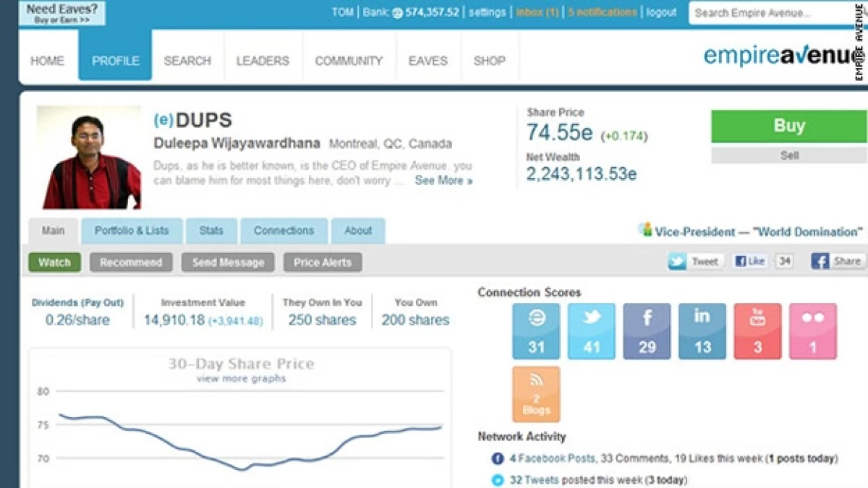Open 5 notifications link
The image size is (868, 488).
coord(603,12)
